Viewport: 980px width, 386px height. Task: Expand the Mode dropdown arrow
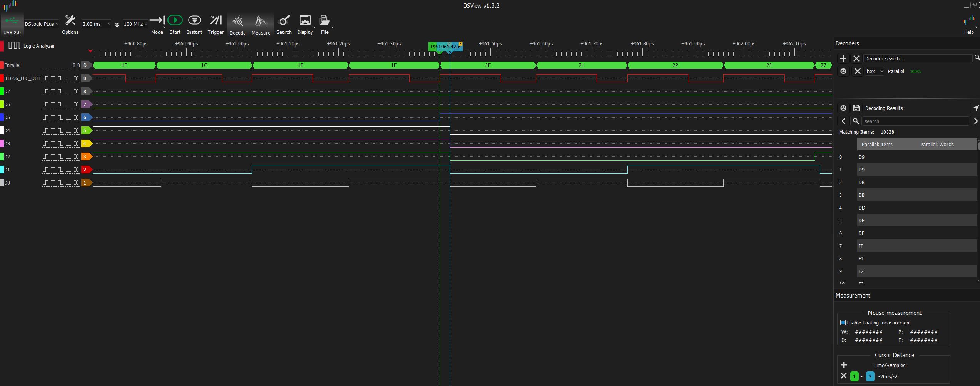tap(165, 28)
